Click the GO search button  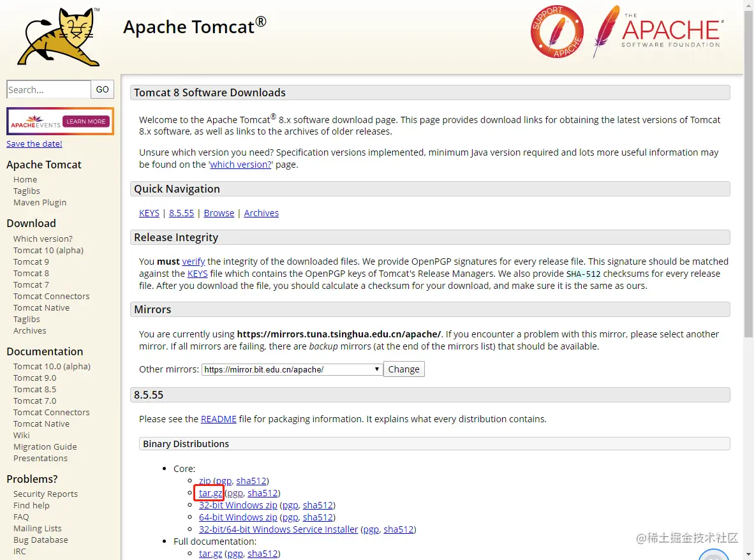(x=103, y=89)
